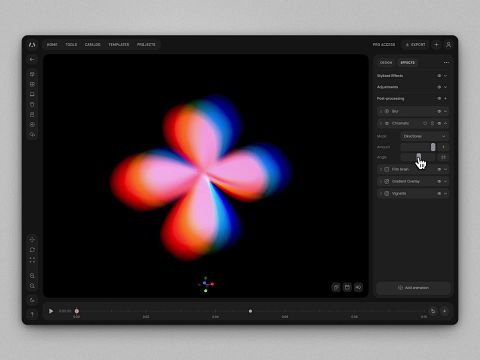Open the Templates menu item

tap(119, 44)
